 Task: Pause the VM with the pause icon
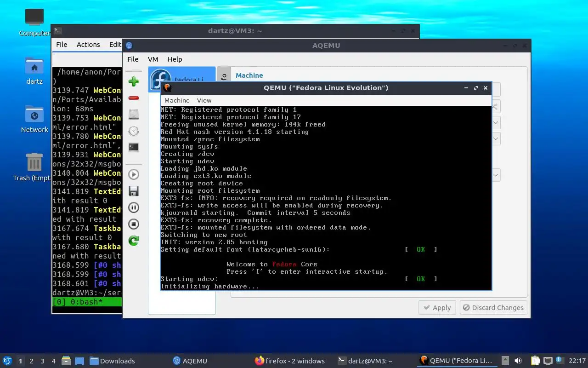(x=134, y=207)
